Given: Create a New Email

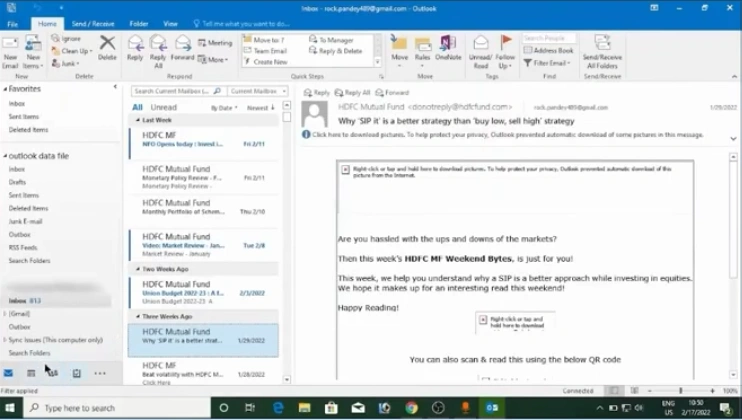Looking at the screenshot, I should (10, 52).
